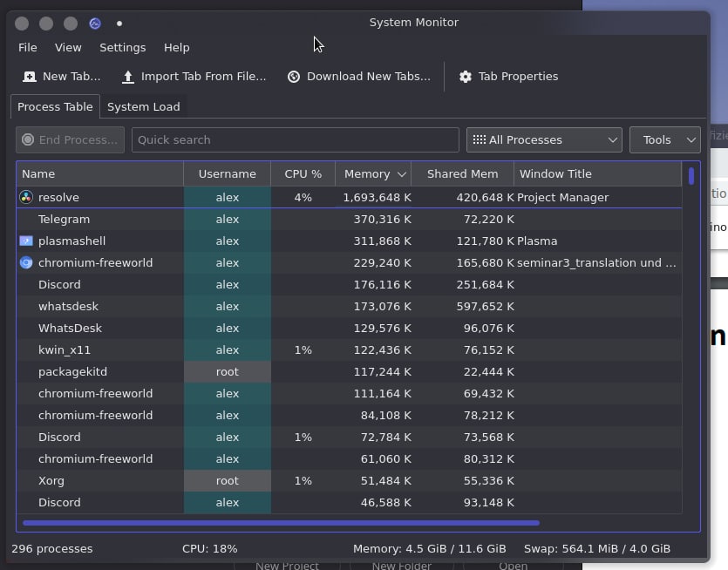This screenshot has width=728, height=570.
Task: Switch to the System Load tab
Action: pos(144,106)
